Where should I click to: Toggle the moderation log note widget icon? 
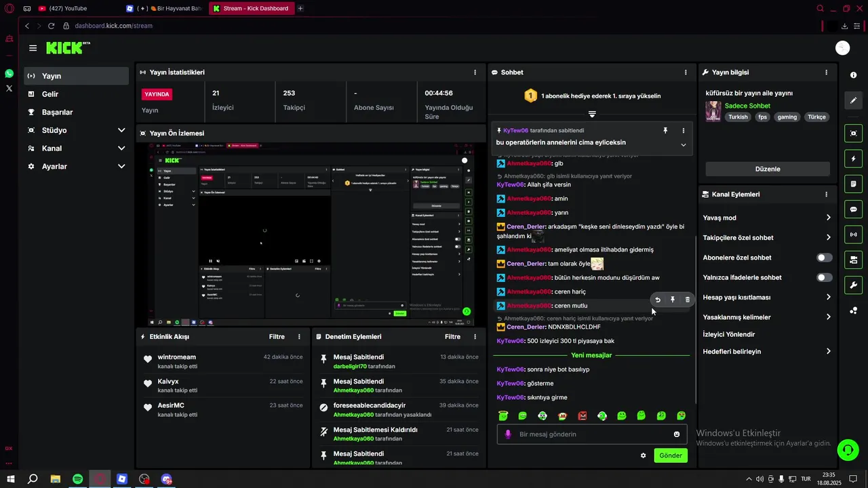click(x=853, y=184)
